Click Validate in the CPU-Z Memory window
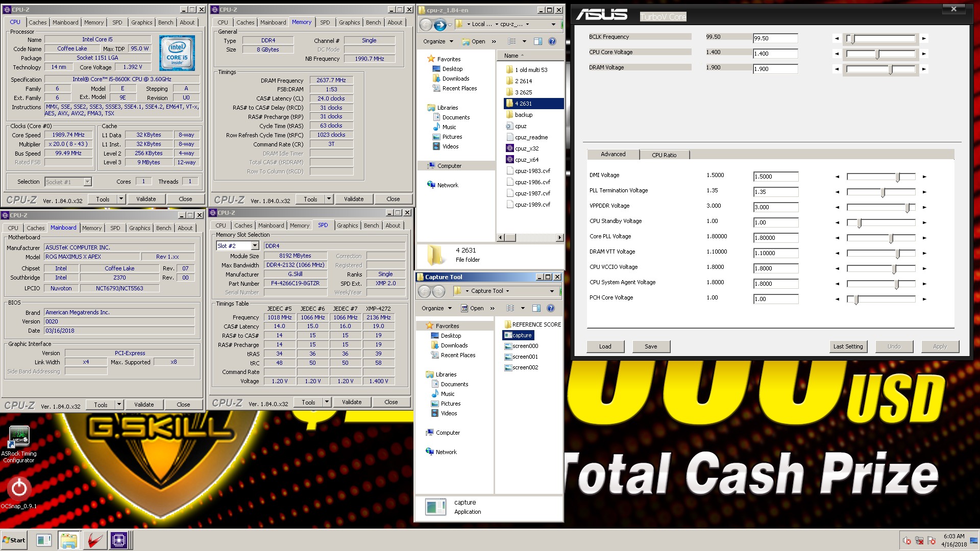This screenshot has height=551, width=980. point(354,199)
